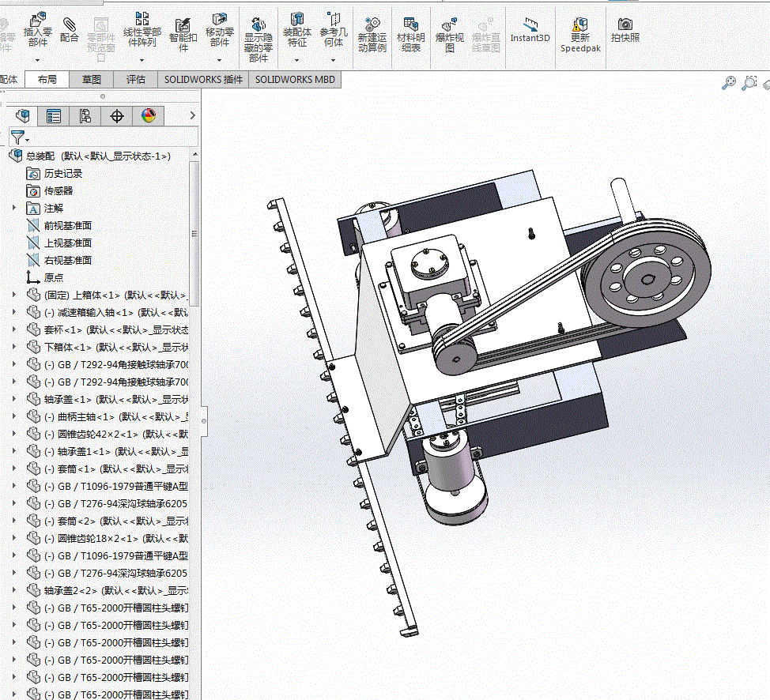
Task: Open the PropertyManager panel tab
Action: pos(54,116)
